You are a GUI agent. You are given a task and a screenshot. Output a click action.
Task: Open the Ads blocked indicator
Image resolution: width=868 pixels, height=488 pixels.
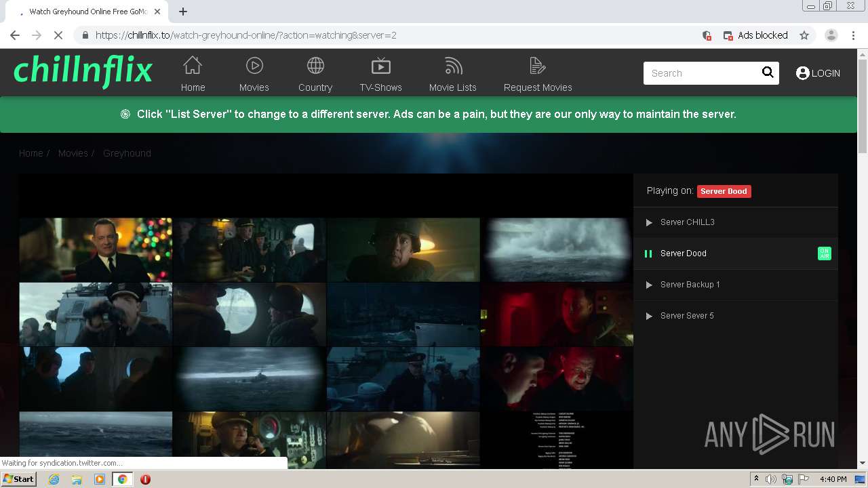(755, 35)
